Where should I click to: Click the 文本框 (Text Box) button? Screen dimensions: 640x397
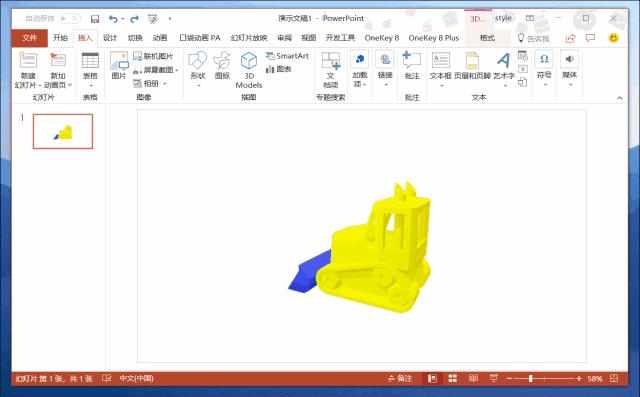pos(440,70)
